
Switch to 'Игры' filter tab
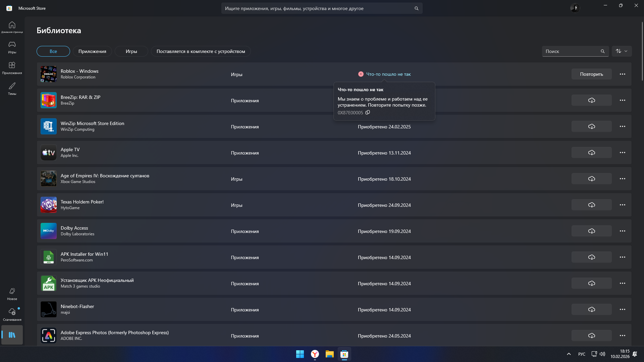131,51
